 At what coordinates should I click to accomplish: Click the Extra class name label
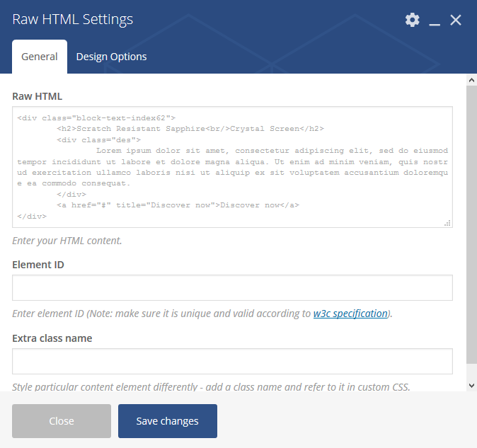52,338
